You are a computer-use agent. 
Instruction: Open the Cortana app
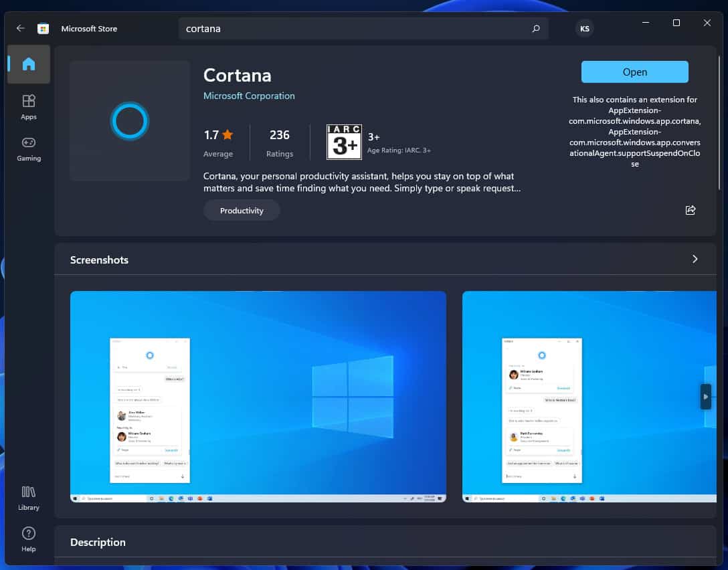click(635, 72)
